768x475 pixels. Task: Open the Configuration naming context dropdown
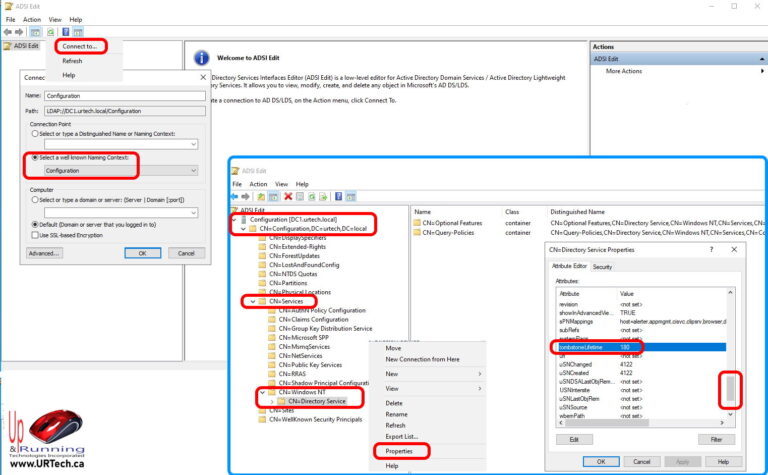[193, 171]
